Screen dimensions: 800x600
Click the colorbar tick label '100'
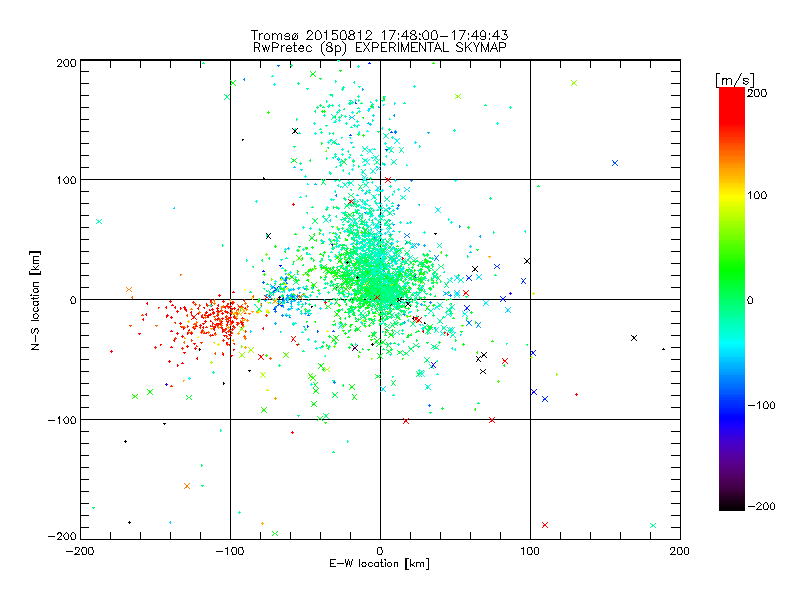point(757,195)
